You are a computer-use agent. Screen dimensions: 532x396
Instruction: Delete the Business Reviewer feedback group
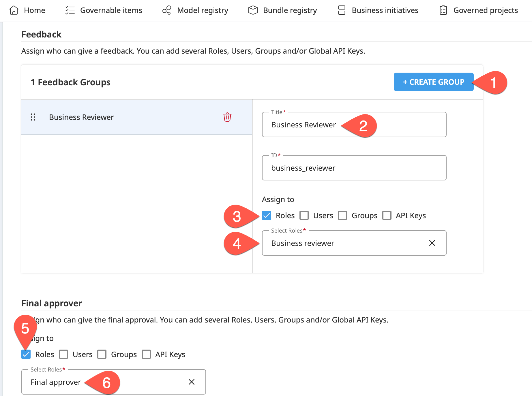227,117
